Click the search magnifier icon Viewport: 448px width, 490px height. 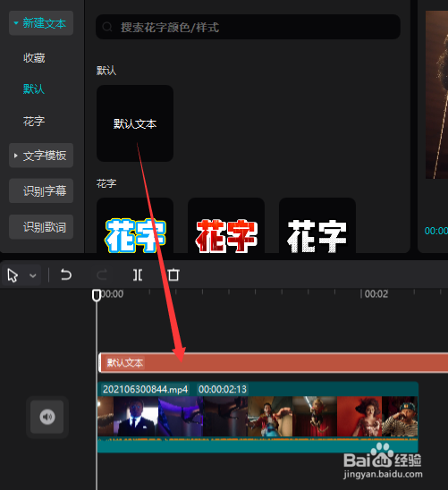point(107,27)
